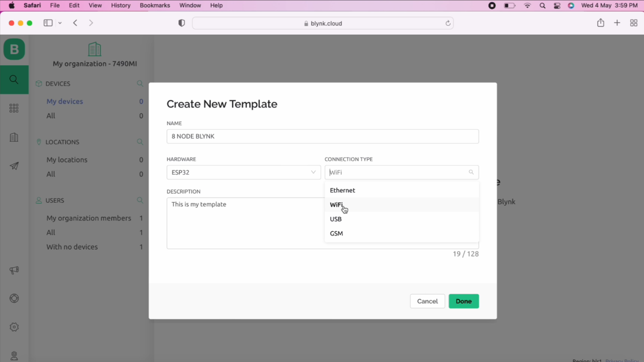Click the CONNECTION TYPE search combo box
The image size is (644, 362).
click(402, 172)
